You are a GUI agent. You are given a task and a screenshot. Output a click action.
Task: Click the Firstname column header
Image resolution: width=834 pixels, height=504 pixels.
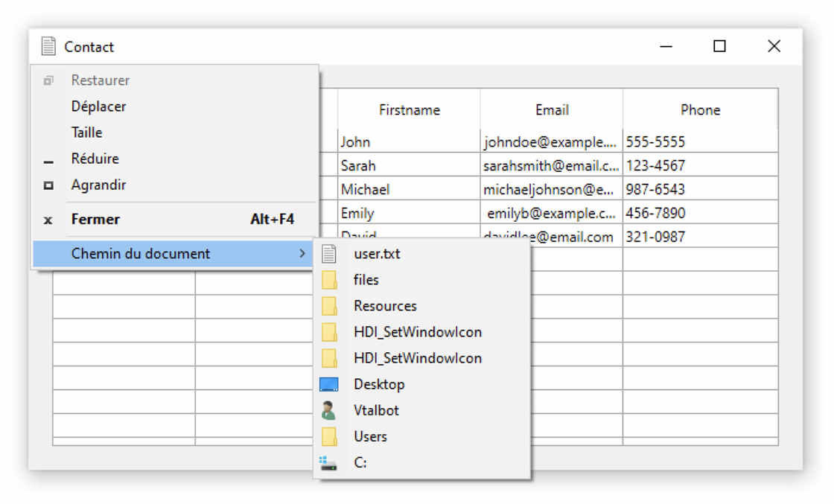click(x=409, y=110)
